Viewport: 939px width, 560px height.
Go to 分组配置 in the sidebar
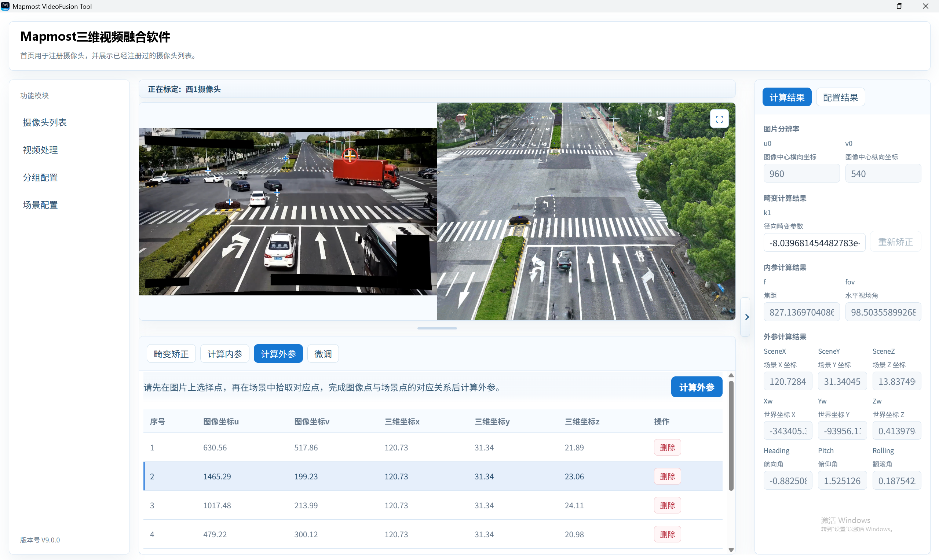coord(40,177)
